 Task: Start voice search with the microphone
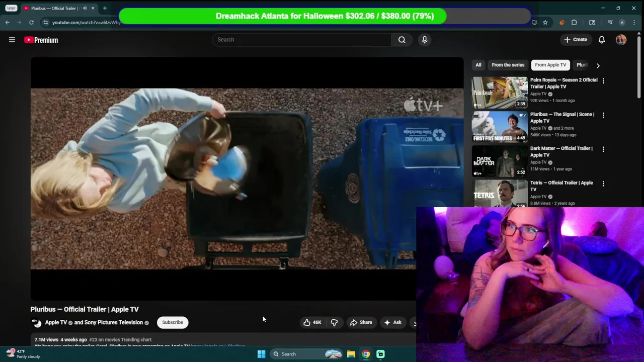[425, 40]
